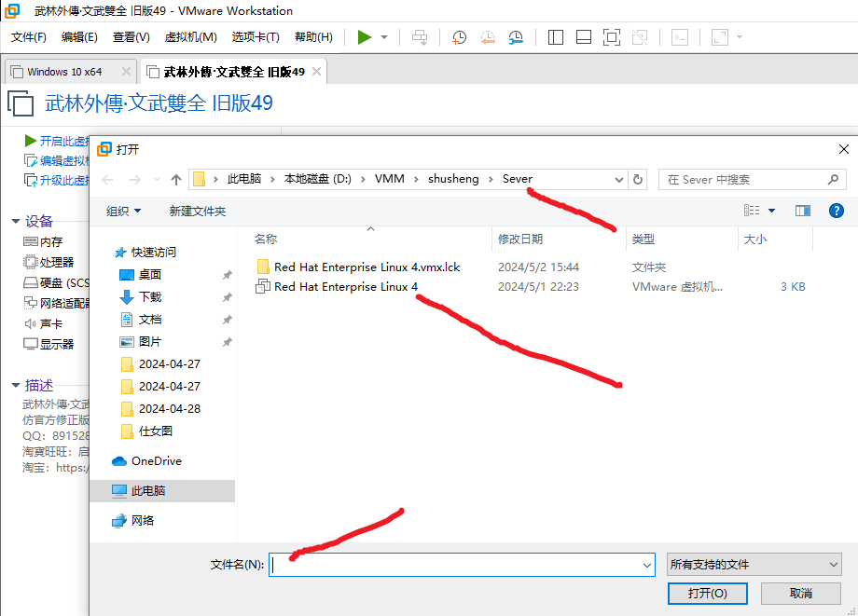Click the console view toolbar icon
The image size is (858, 616).
(x=680, y=37)
